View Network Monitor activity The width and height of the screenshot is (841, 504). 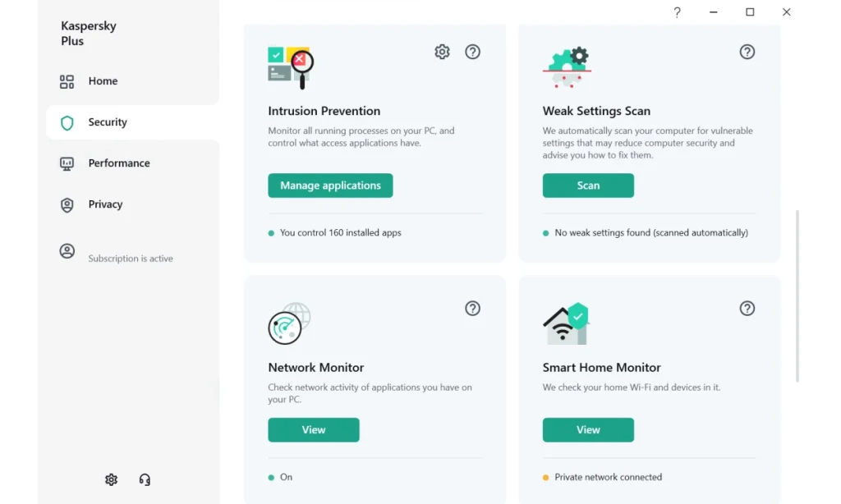coord(313,429)
